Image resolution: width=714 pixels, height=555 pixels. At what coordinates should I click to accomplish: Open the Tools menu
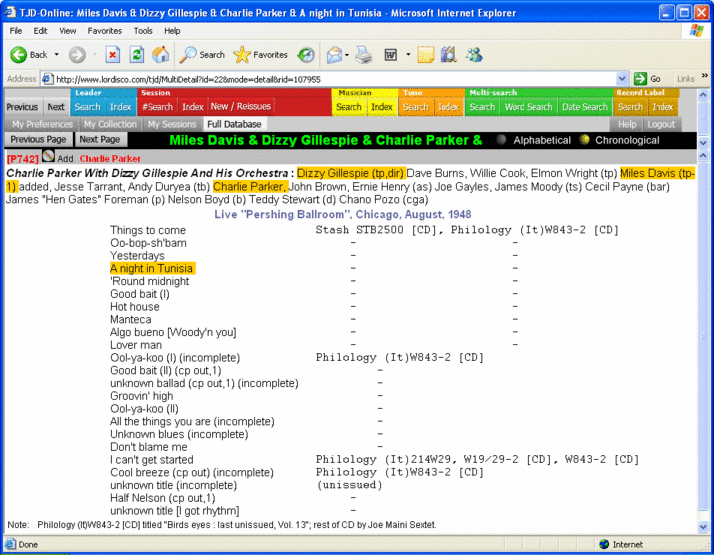143,31
